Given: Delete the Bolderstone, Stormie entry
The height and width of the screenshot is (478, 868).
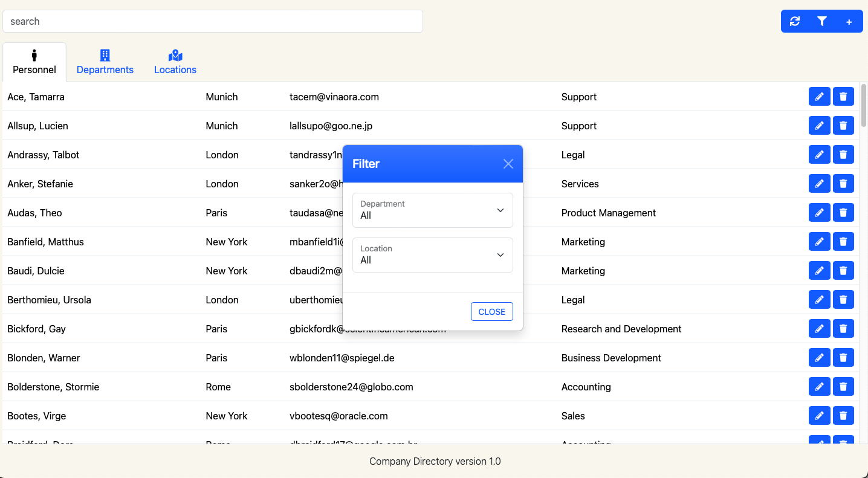Looking at the screenshot, I should [843, 387].
